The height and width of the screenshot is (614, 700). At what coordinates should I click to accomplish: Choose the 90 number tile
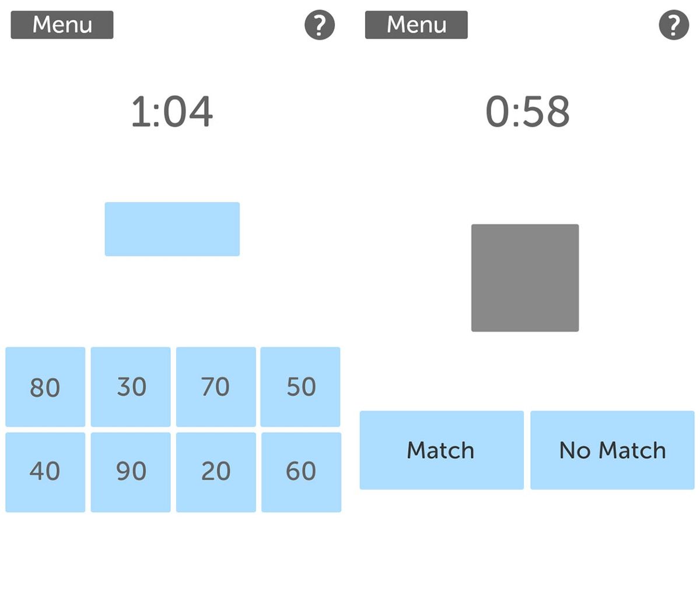pyautogui.click(x=131, y=472)
